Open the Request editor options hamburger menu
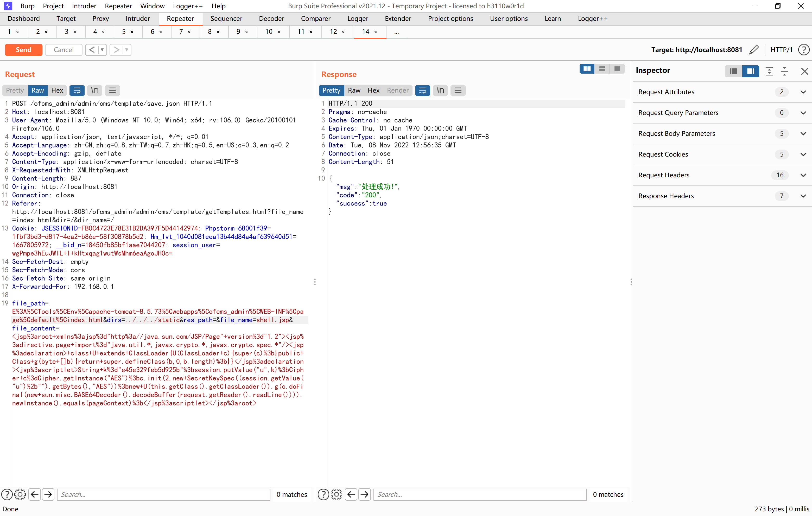 (x=112, y=90)
